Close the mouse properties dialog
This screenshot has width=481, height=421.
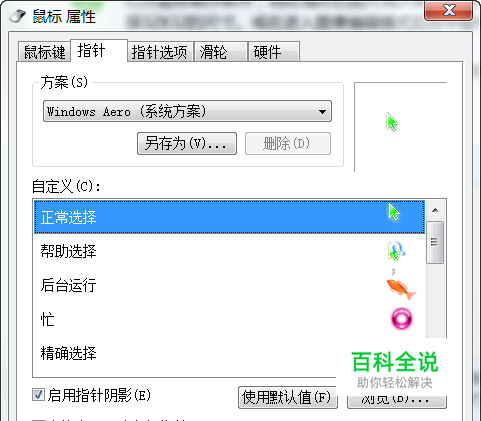click(x=448, y=11)
